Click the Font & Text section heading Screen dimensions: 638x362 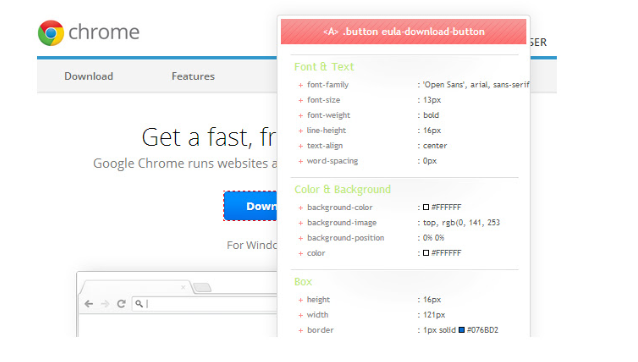click(x=324, y=67)
